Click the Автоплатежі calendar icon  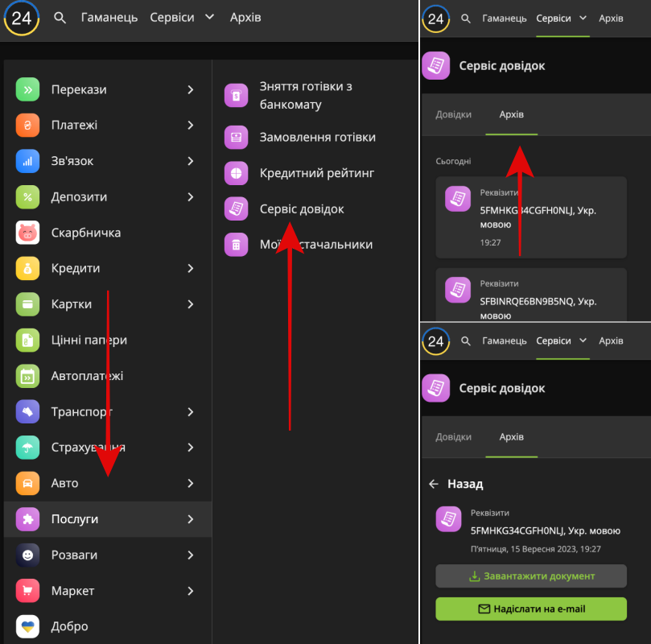coord(27,376)
